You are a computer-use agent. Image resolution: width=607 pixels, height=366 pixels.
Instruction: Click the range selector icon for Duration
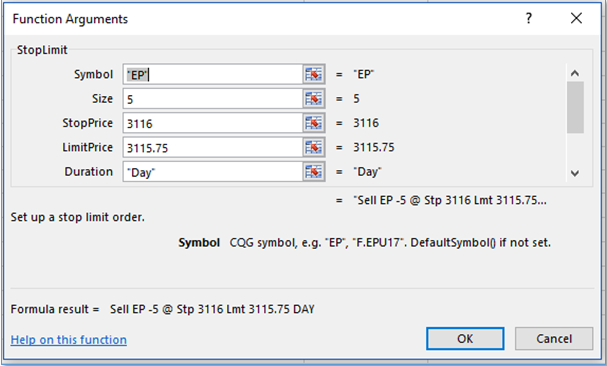314,172
